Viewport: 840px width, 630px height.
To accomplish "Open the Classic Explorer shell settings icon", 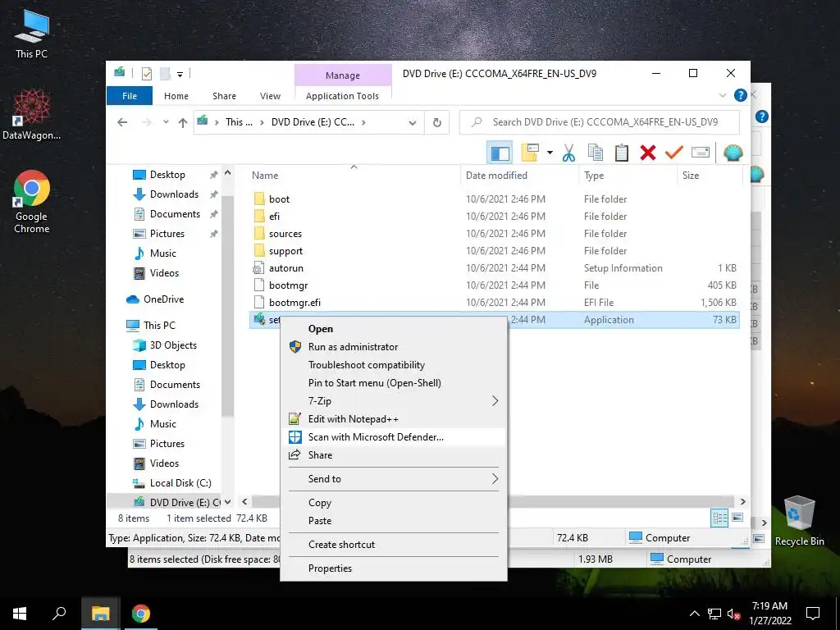I will click(x=733, y=153).
